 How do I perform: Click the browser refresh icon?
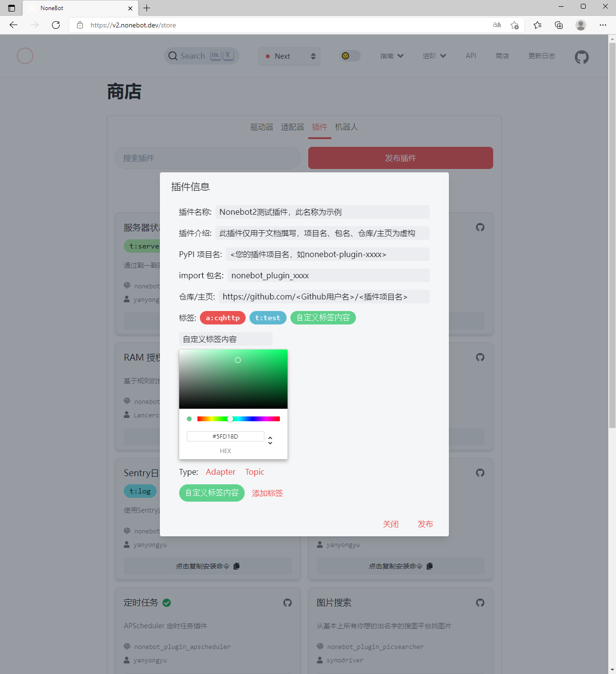coord(56,25)
